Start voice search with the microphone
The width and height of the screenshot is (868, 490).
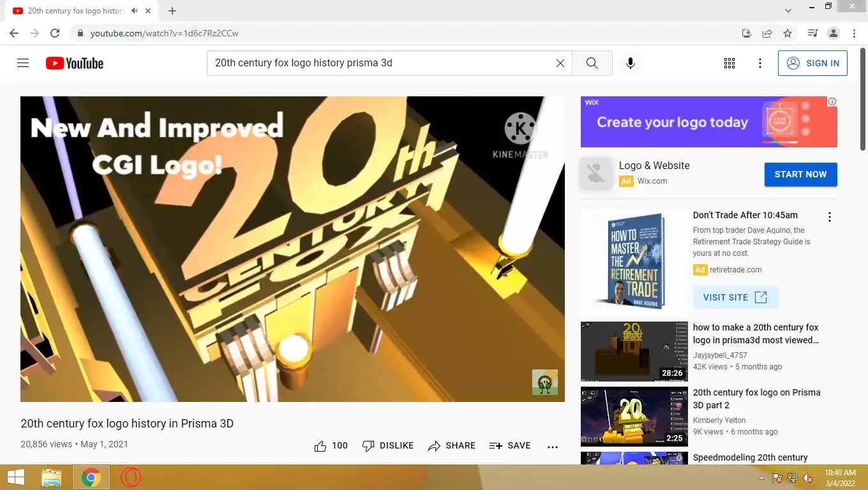click(630, 63)
